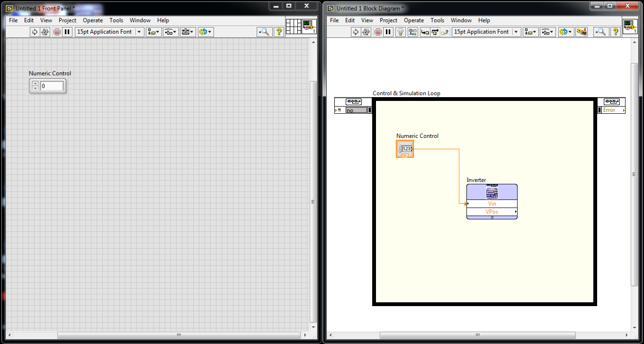Open the File menu in Front Panel
This screenshot has height=344, width=644.
(13, 20)
